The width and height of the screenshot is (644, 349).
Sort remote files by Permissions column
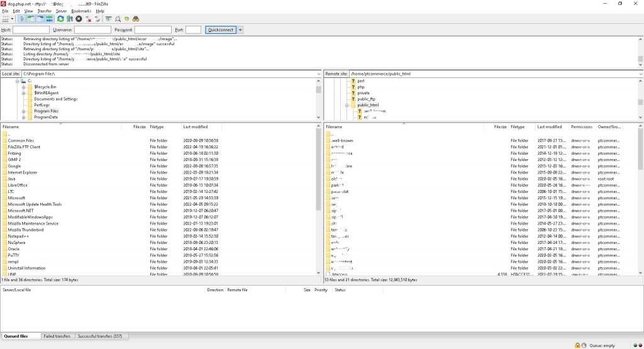(x=582, y=127)
